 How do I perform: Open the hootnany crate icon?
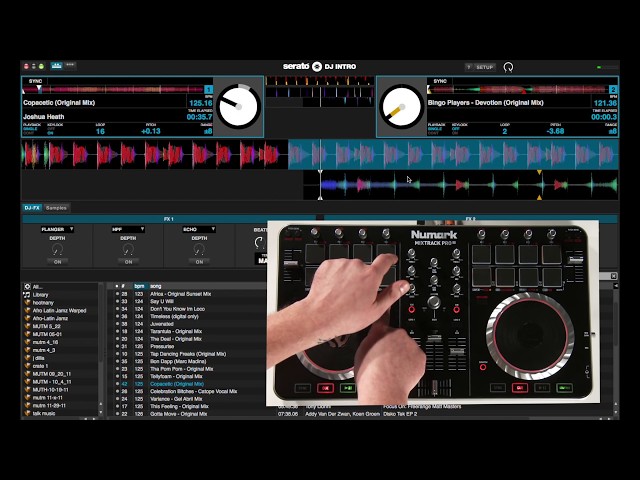pyautogui.click(x=27, y=302)
